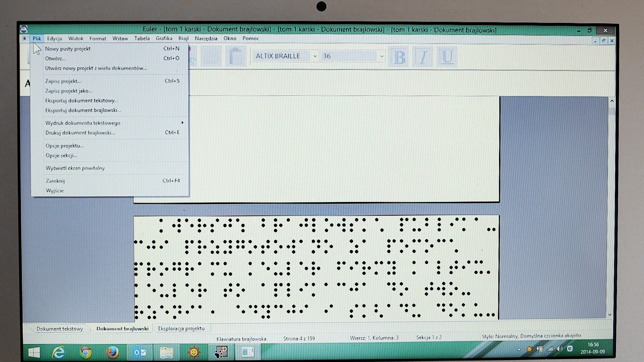Open the Eksploracja projektu tab

click(x=181, y=328)
